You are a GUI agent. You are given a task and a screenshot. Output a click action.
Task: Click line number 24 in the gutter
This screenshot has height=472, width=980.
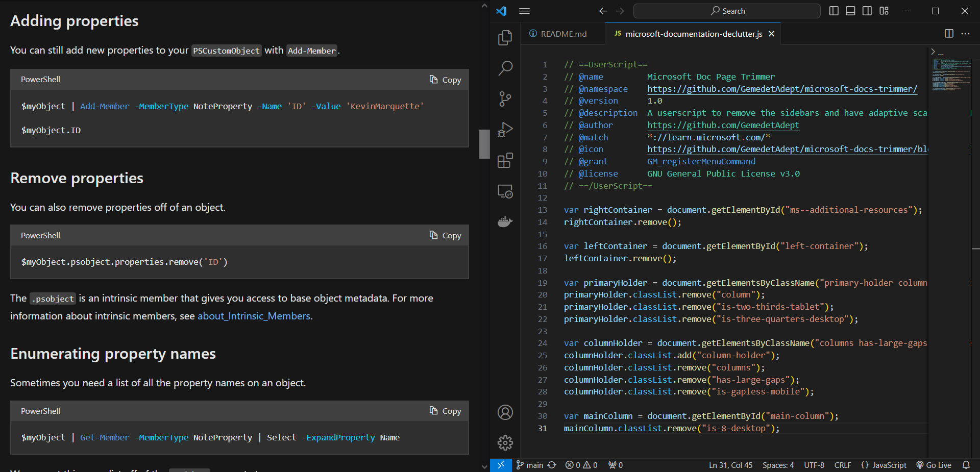click(x=542, y=343)
